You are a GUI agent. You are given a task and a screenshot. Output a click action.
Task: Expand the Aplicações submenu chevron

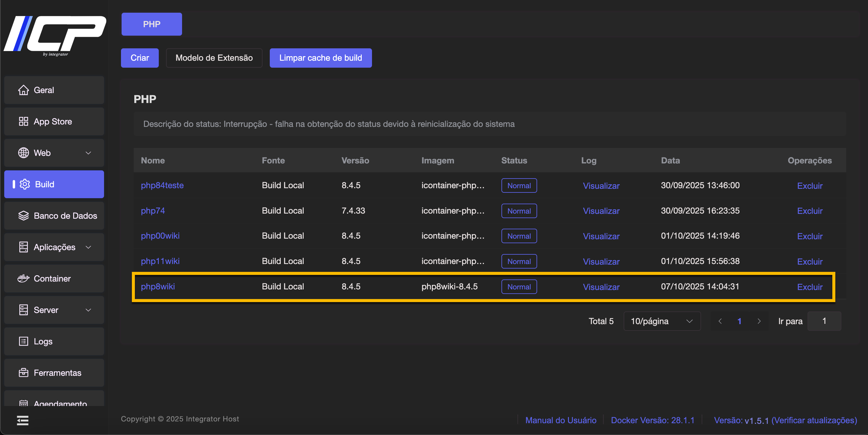88,247
